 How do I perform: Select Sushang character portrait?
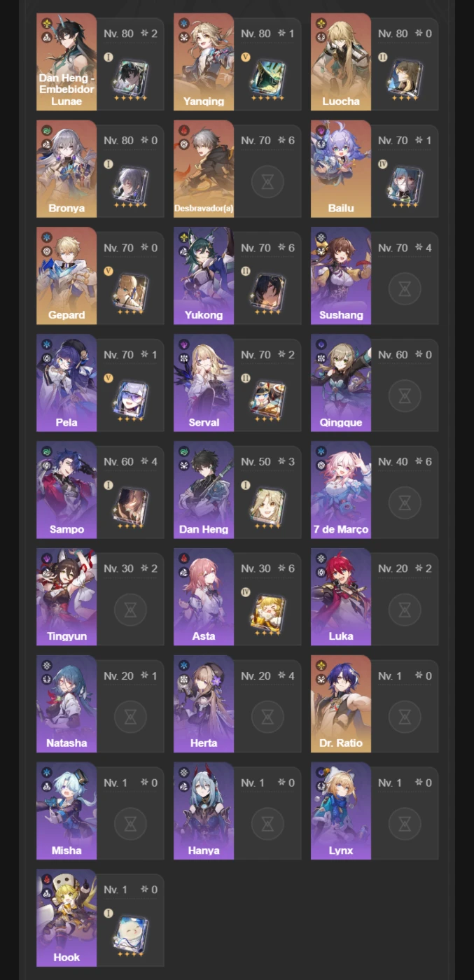click(341, 276)
